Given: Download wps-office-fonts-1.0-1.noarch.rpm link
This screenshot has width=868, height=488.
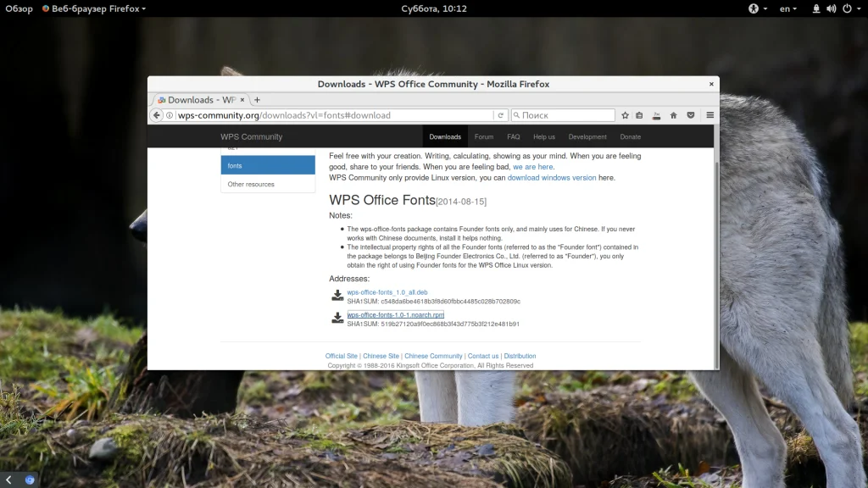Looking at the screenshot, I should click(x=395, y=315).
